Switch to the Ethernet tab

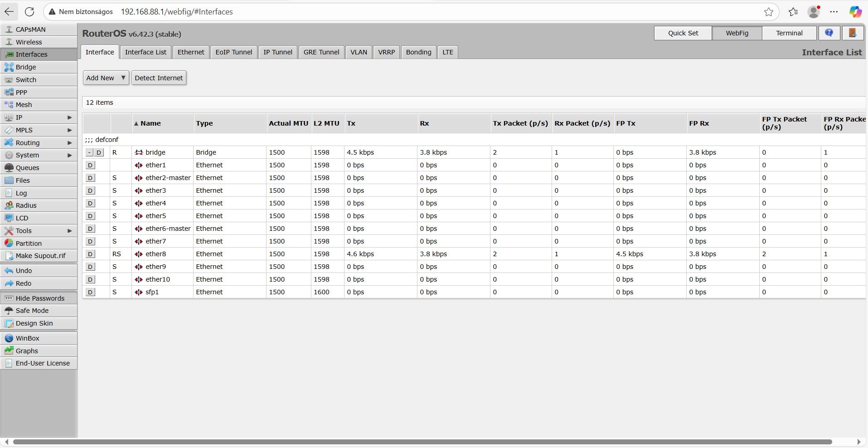coord(191,52)
